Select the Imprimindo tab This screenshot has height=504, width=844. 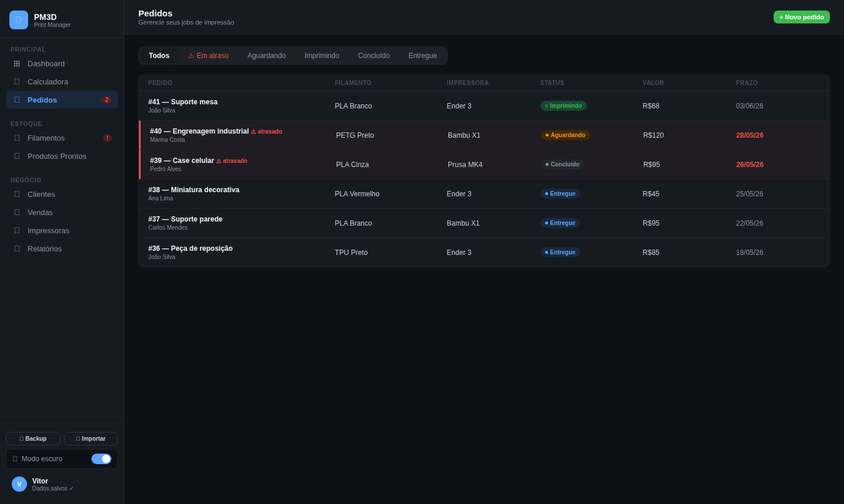322,56
